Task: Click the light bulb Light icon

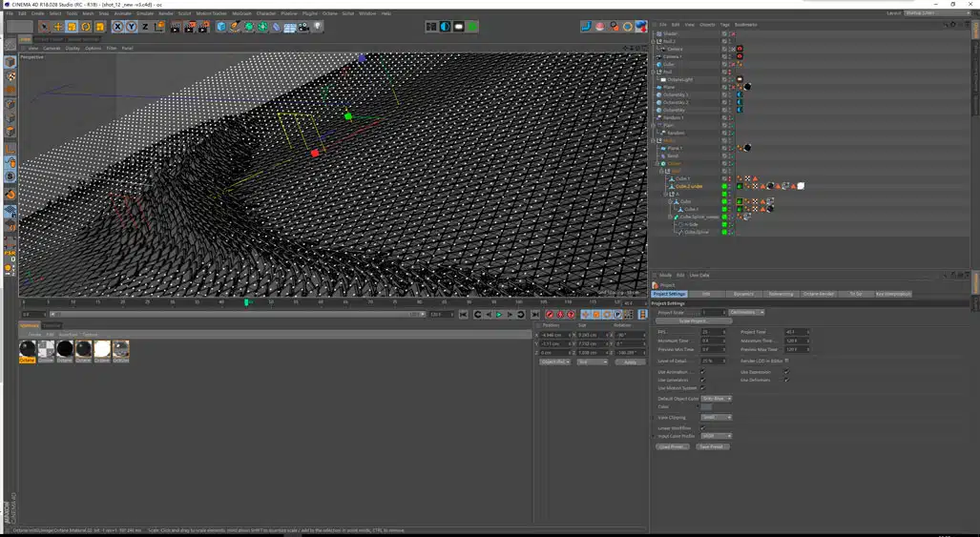Action: pos(319,27)
